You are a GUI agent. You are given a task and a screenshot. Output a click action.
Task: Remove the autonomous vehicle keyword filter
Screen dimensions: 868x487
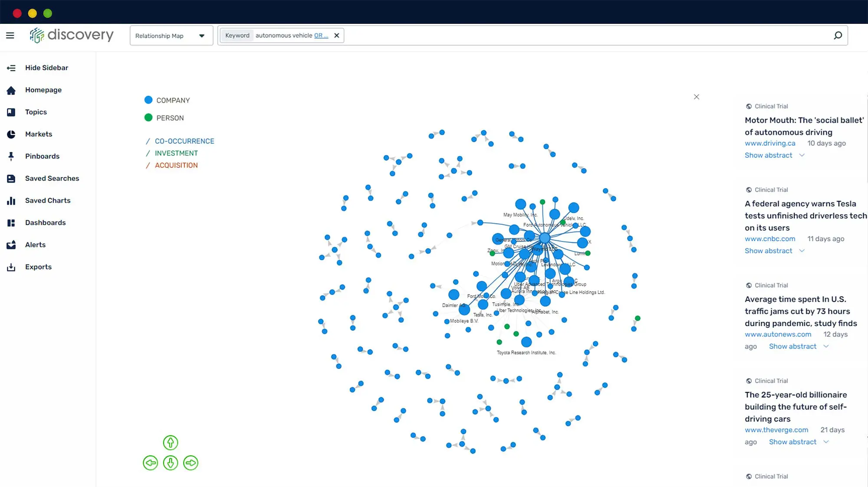[336, 36]
